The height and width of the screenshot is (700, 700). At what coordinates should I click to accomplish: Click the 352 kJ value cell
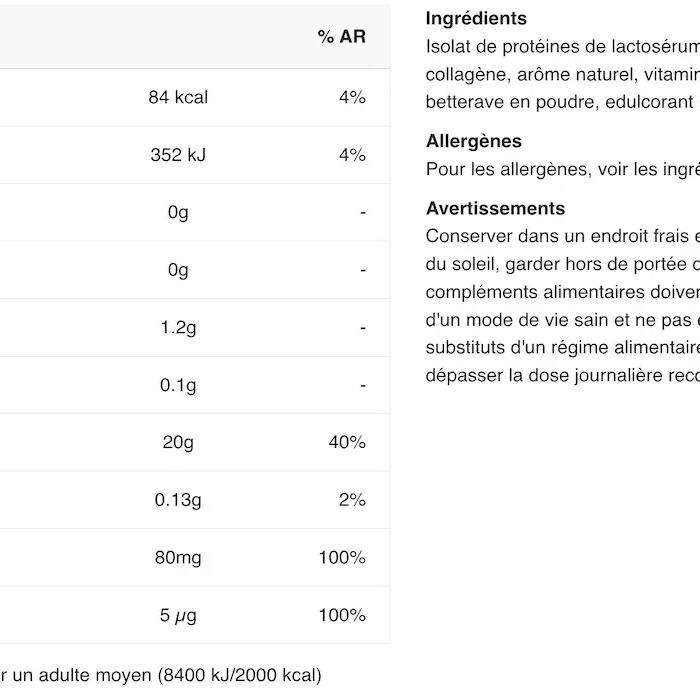point(178,155)
